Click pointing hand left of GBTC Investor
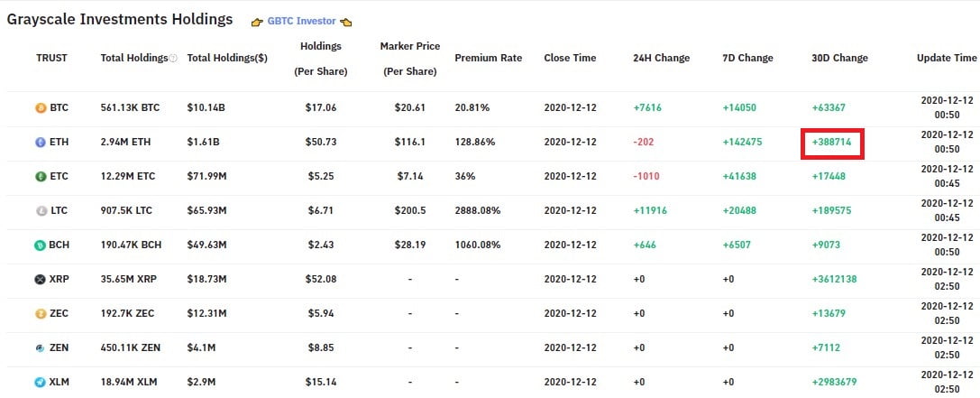The image size is (980, 398). [x=257, y=22]
